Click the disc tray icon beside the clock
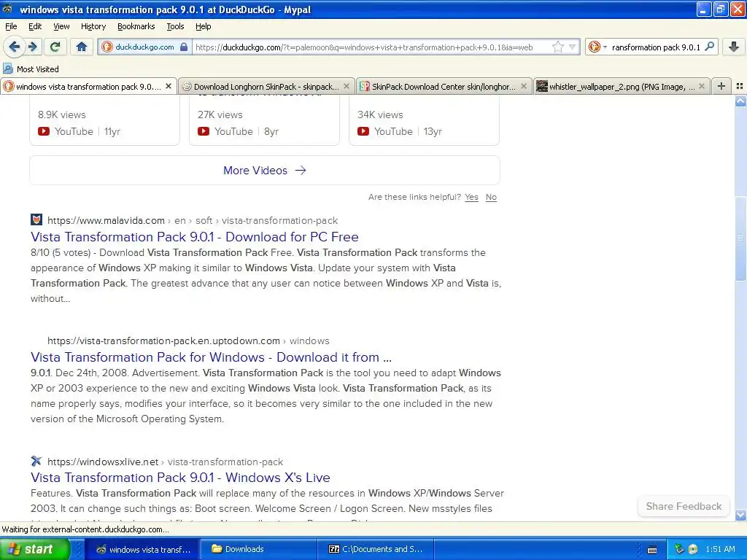The height and width of the screenshot is (560, 747). (693, 549)
